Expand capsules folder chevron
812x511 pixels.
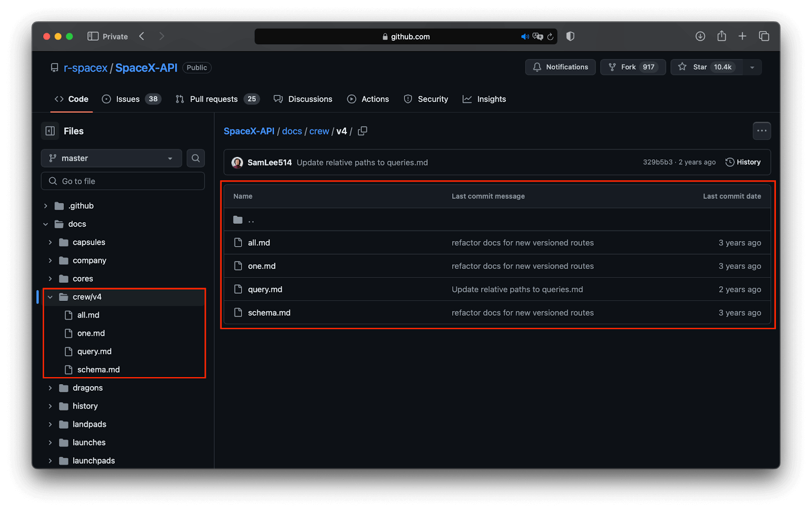(x=50, y=243)
